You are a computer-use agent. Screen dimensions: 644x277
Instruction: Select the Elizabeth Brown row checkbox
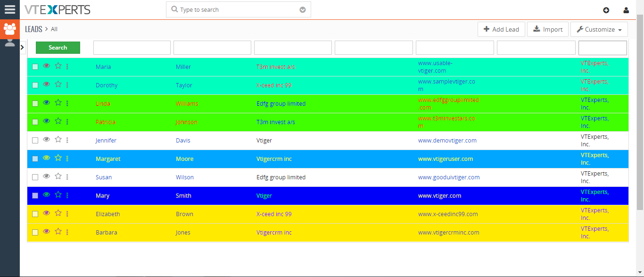[35, 214]
